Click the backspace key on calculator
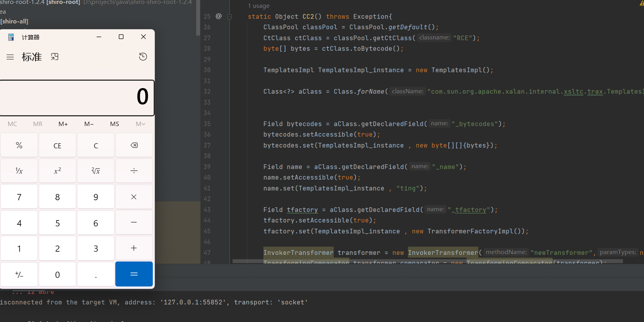The height and width of the screenshot is (322, 644). (x=134, y=145)
